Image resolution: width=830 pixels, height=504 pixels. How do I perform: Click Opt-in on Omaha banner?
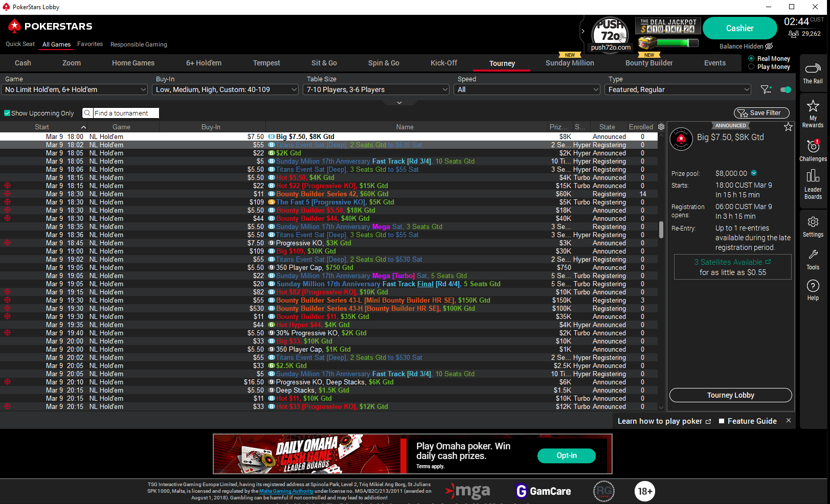(x=567, y=455)
